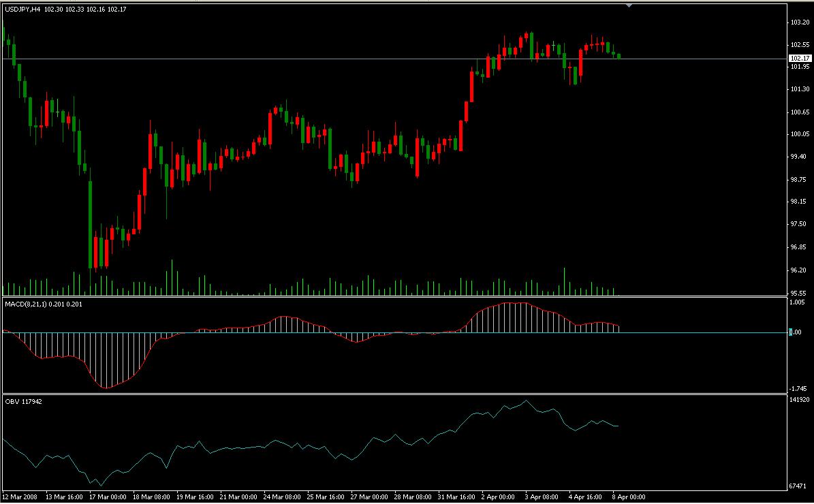Click the 13 Mar 16:00 time label

(63, 497)
